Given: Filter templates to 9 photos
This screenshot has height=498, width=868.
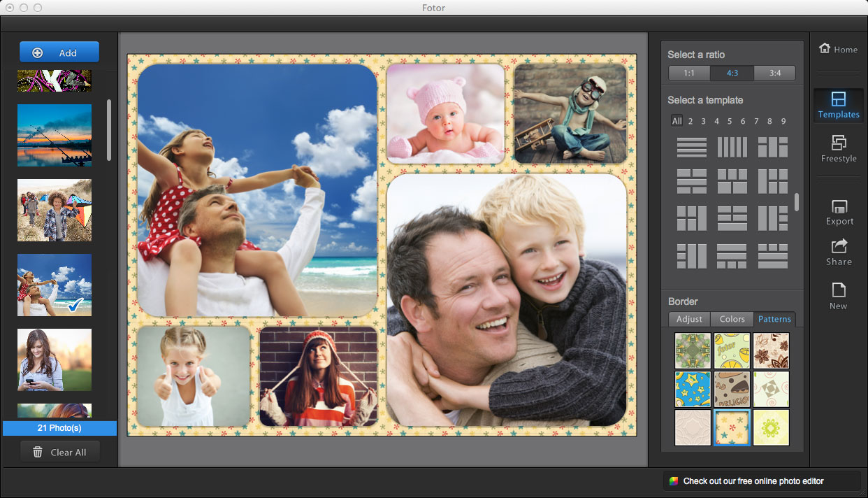Looking at the screenshot, I should click(783, 121).
